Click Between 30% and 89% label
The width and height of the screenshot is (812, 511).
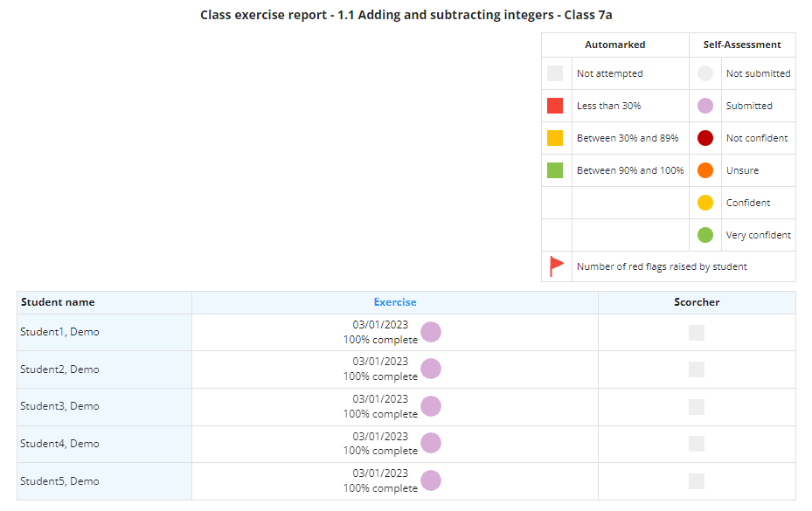[x=628, y=138]
